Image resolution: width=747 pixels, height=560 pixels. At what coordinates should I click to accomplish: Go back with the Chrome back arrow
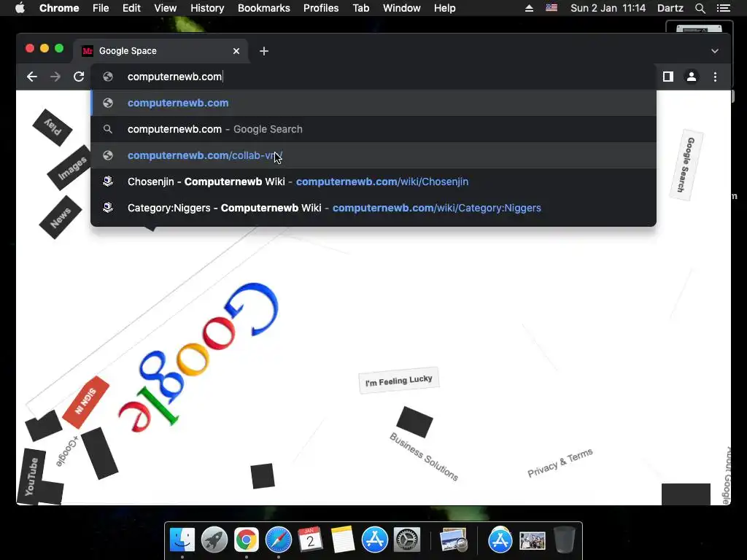coord(32,77)
